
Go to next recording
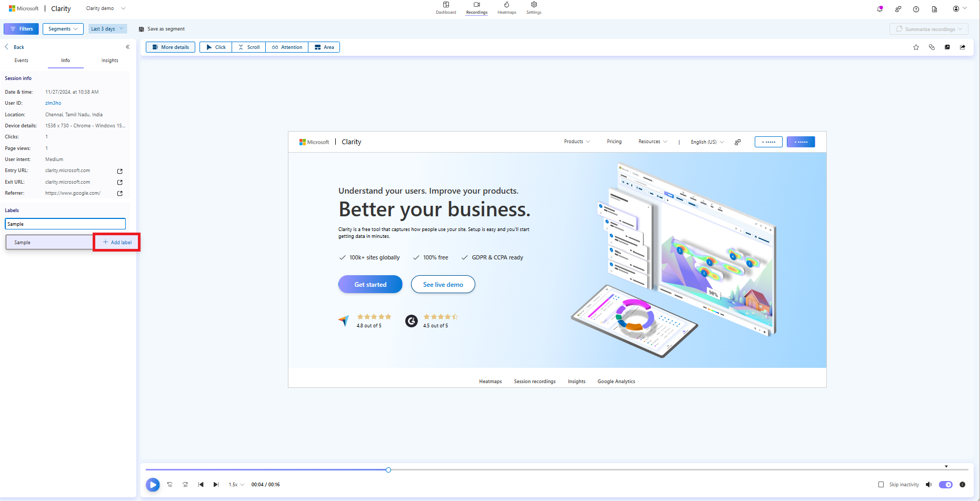pyautogui.click(x=216, y=485)
